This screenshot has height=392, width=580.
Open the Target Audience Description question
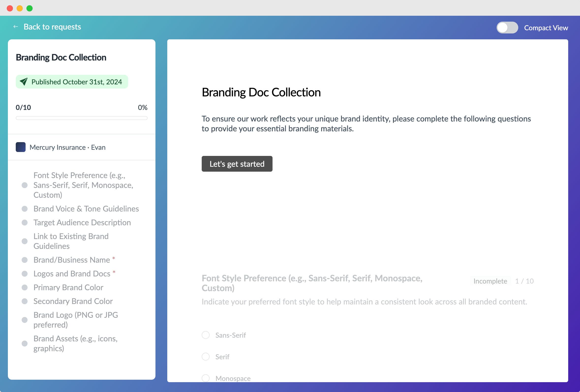(x=82, y=222)
